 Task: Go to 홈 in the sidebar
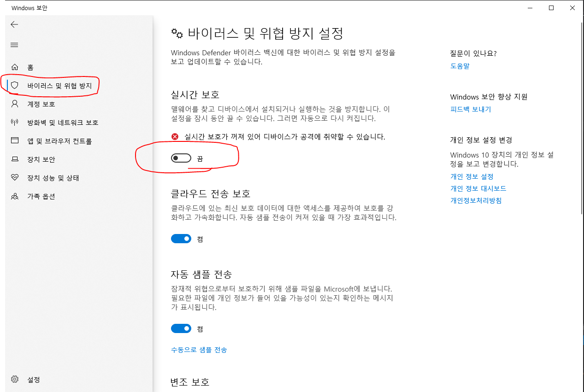[x=30, y=67]
